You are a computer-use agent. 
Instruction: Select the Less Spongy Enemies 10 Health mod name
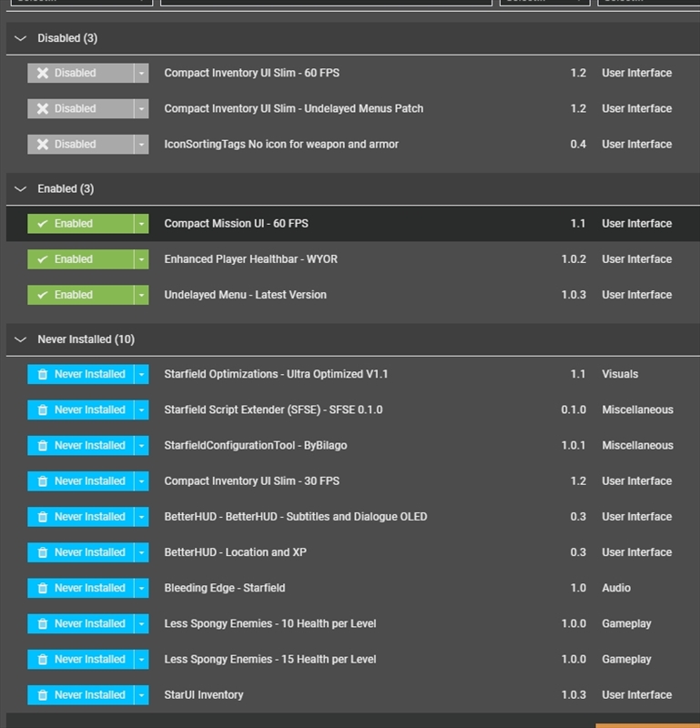[x=269, y=624]
